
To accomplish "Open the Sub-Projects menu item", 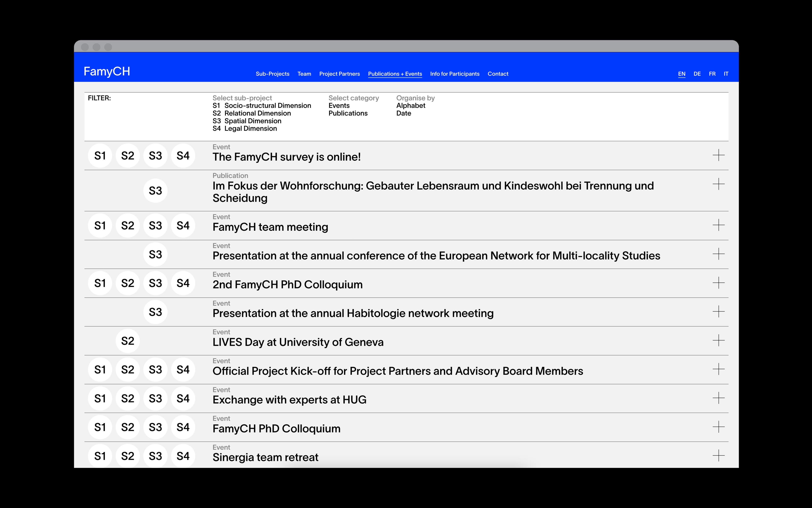I will (272, 74).
